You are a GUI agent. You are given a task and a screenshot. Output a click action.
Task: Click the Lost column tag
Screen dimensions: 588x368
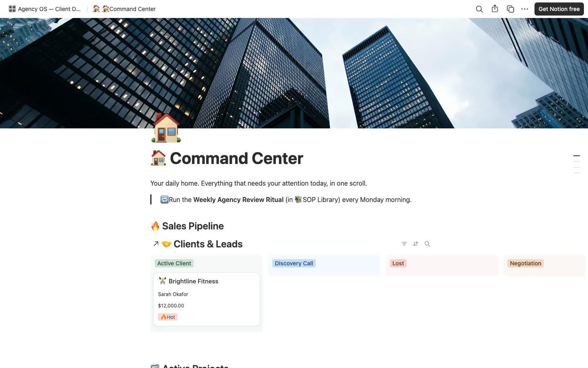(398, 263)
